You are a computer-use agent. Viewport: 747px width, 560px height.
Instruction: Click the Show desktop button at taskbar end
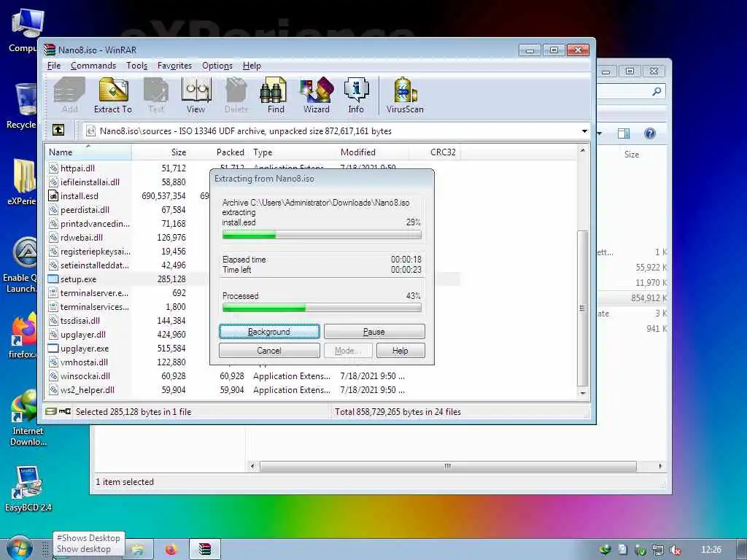tap(741, 550)
